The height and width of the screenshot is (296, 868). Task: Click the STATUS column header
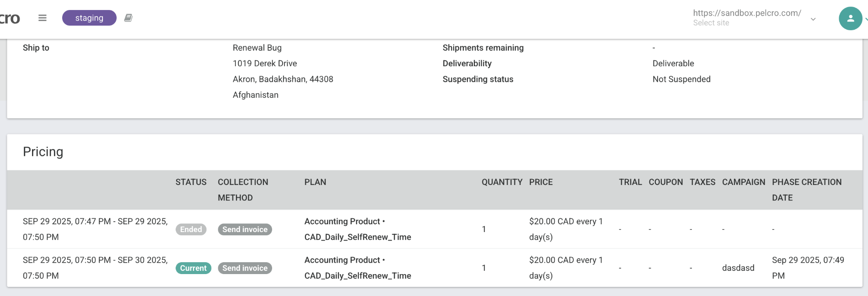[x=191, y=182]
